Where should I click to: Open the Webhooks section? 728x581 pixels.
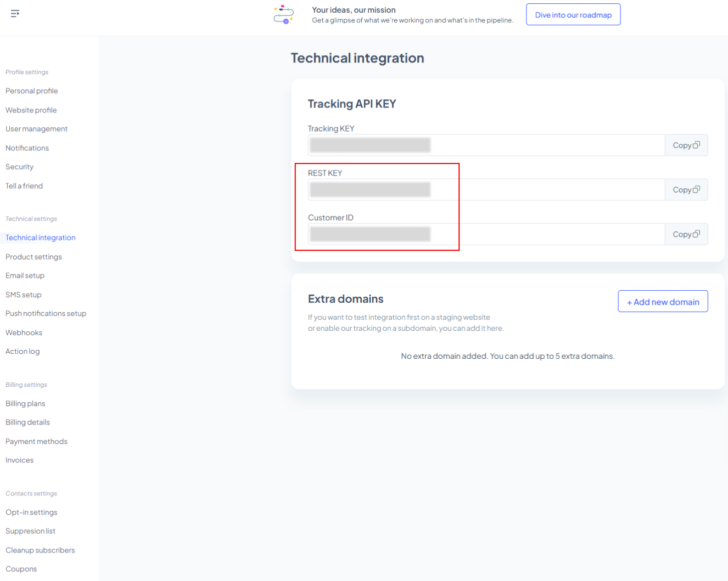pyautogui.click(x=24, y=332)
